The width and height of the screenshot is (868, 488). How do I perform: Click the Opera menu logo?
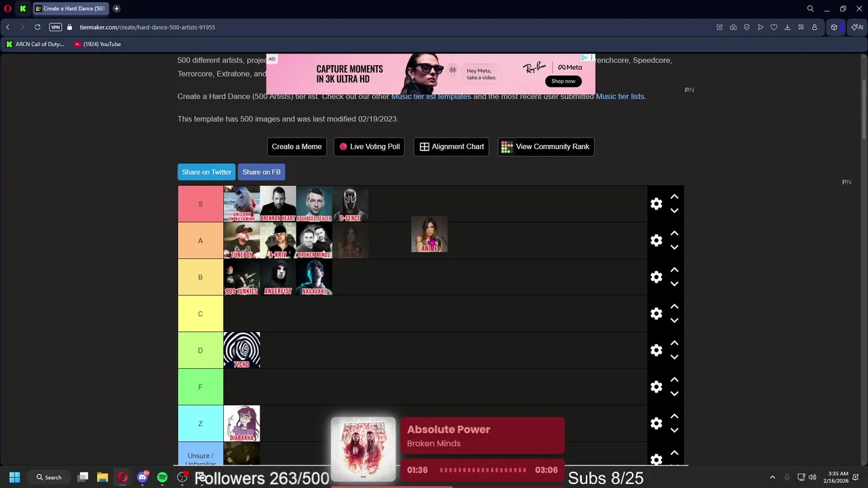point(7,9)
